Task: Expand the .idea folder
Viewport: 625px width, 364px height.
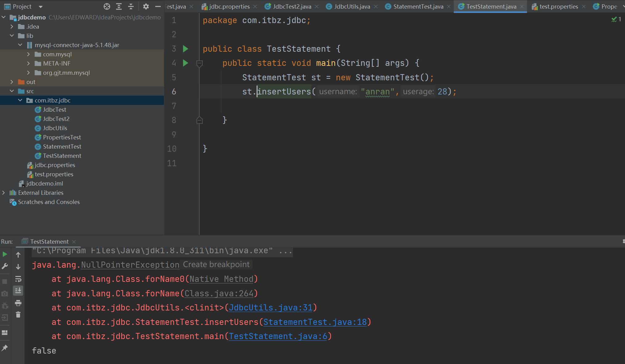Action: coord(12,26)
